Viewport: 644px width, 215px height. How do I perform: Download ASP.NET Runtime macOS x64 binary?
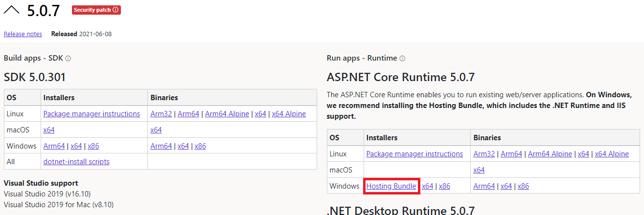[479, 170]
